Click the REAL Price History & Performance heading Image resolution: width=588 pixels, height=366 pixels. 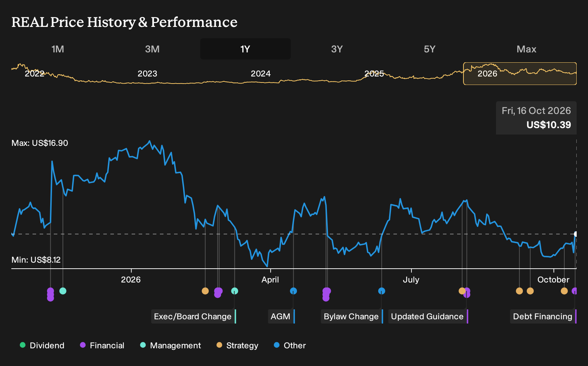point(125,22)
